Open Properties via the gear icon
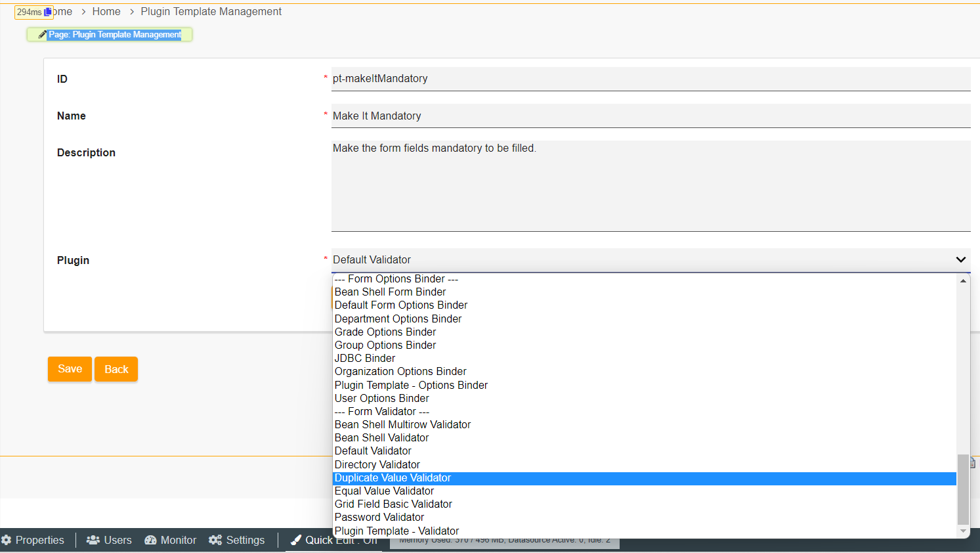The width and height of the screenshot is (980, 553). pyautogui.click(x=7, y=540)
